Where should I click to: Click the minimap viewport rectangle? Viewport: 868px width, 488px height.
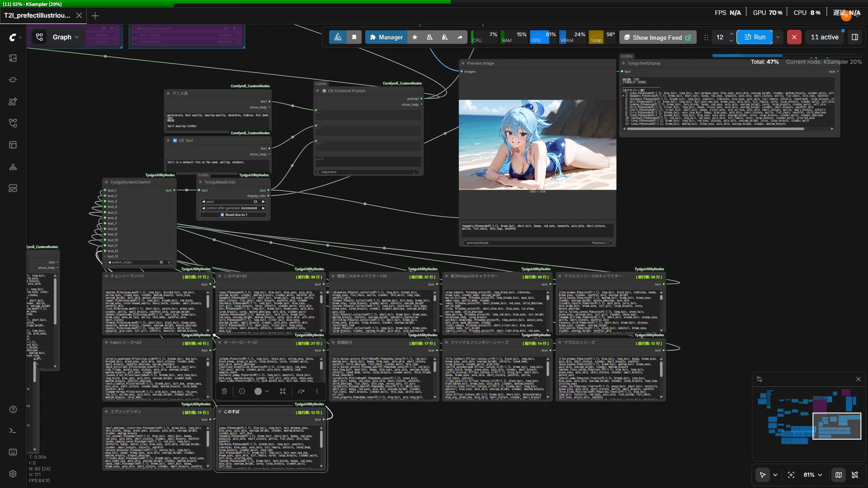click(837, 426)
